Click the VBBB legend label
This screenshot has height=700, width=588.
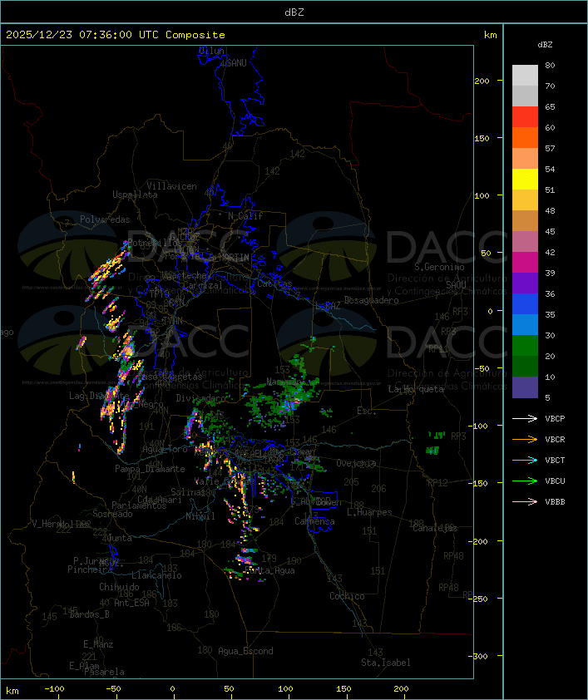pyautogui.click(x=555, y=502)
